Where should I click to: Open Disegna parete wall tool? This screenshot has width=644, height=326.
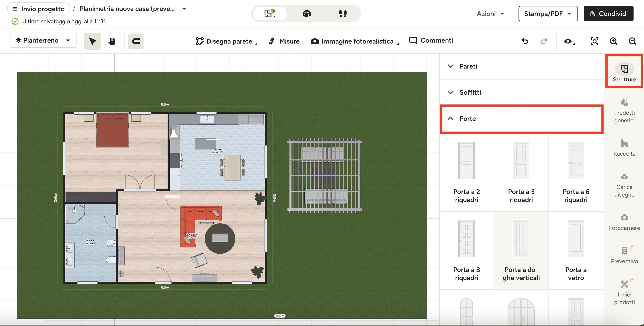click(226, 41)
